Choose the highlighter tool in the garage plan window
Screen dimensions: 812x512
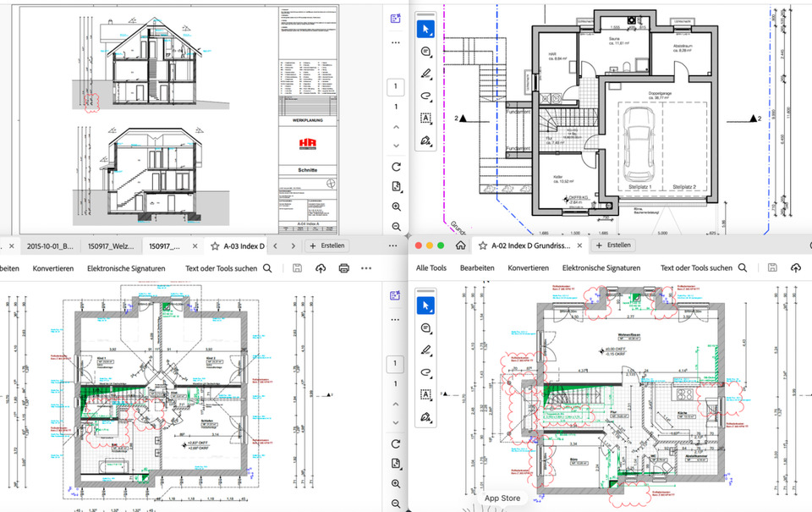(426, 74)
